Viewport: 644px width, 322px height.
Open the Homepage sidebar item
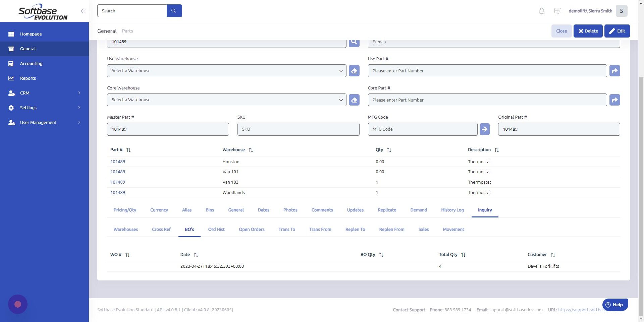pos(44,34)
